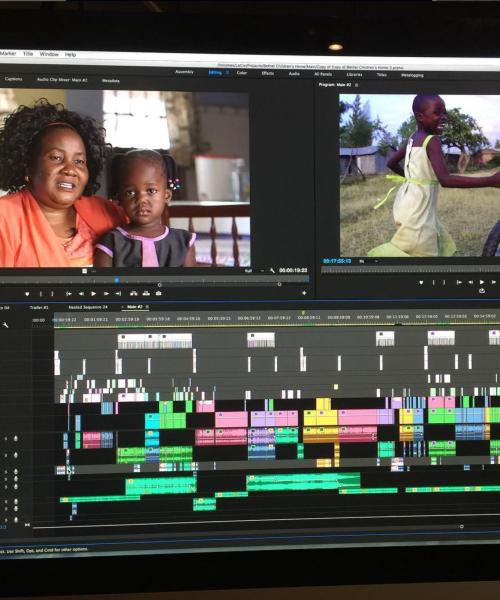Play the Program monitor sequence

(x=482, y=282)
